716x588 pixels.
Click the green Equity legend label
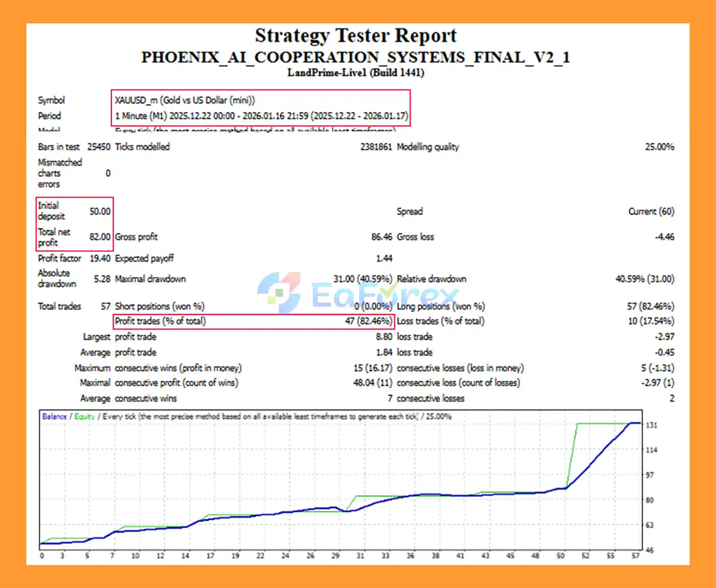coord(84,416)
